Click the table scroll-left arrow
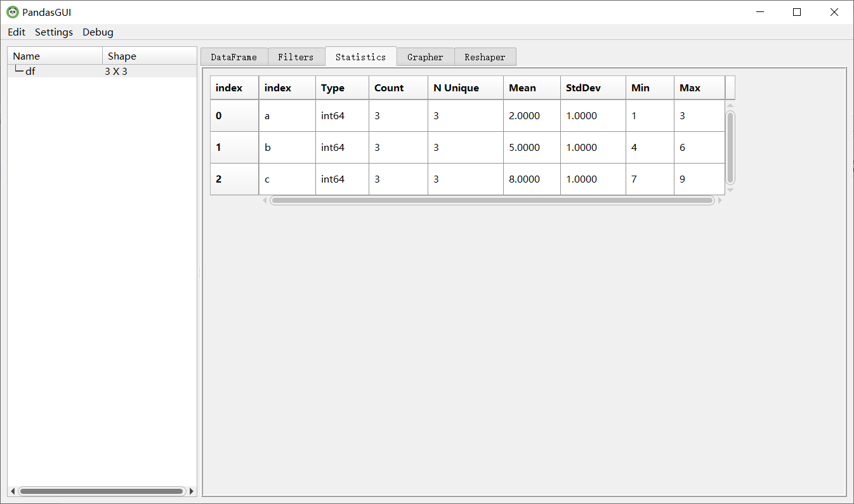 coord(265,200)
